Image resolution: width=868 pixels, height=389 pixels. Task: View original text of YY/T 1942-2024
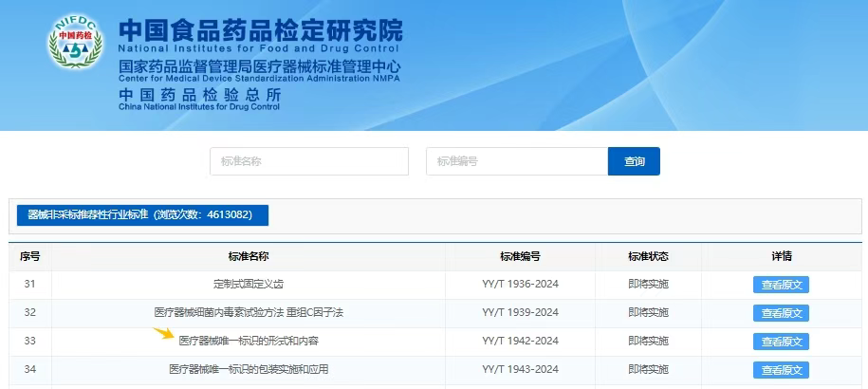click(781, 342)
